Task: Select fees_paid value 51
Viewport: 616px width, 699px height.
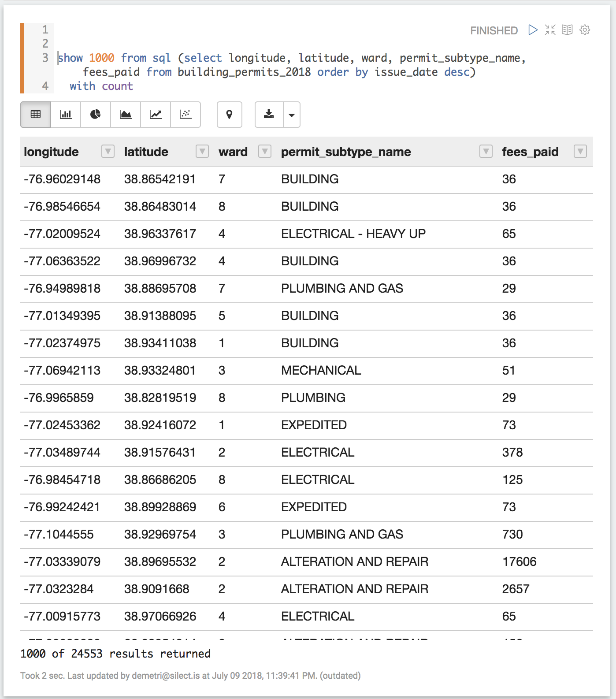Action: tap(508, 371)
